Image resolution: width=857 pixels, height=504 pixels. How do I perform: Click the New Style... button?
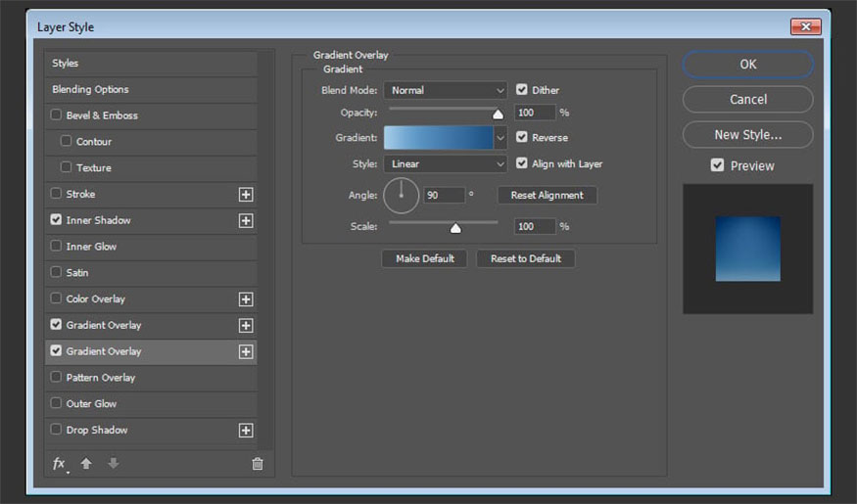(747, 135)
